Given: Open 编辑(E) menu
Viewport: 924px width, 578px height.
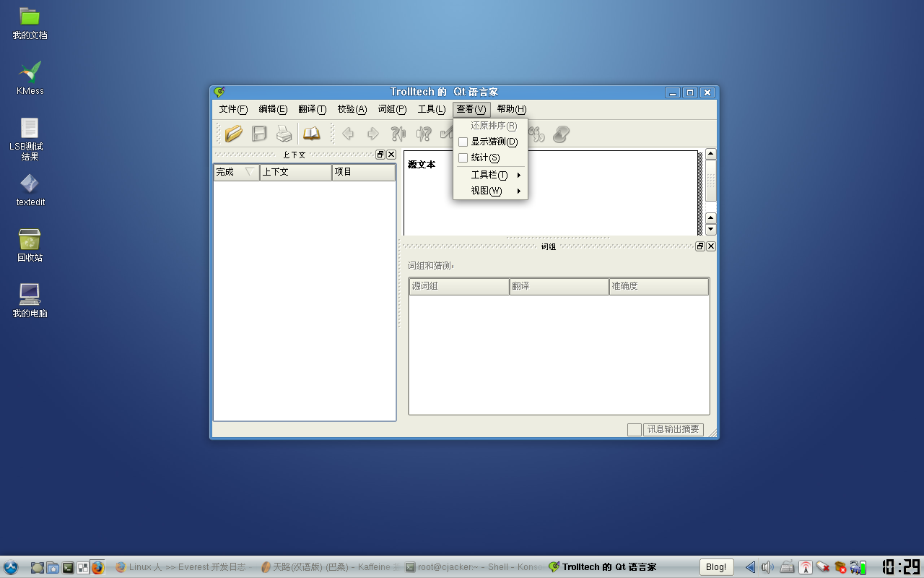Looking at the screenshot, I should coord(273,109).
